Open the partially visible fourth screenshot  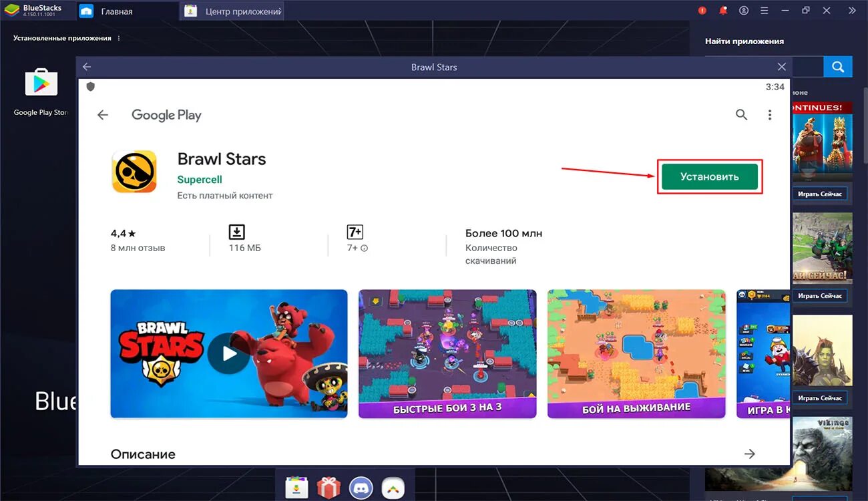763,353
